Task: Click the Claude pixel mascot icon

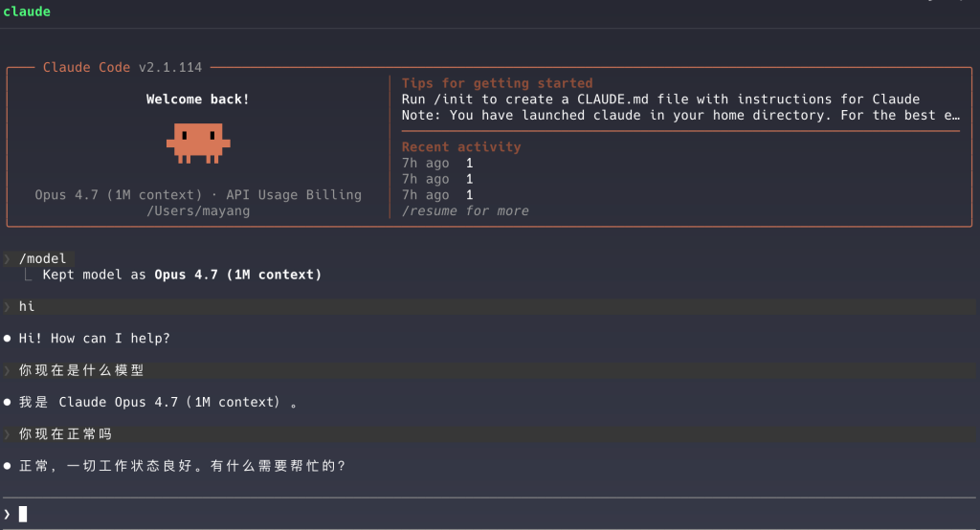Action: click(198, 143)
